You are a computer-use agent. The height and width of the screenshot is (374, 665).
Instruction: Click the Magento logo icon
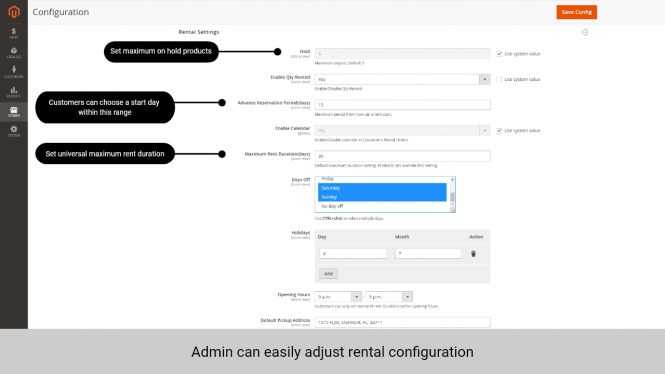(14, 12)
